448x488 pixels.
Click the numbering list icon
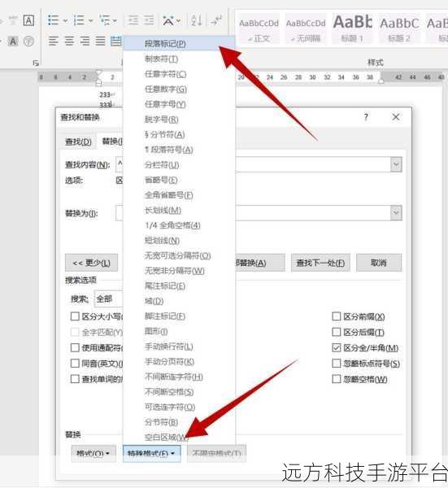(79, 20)
